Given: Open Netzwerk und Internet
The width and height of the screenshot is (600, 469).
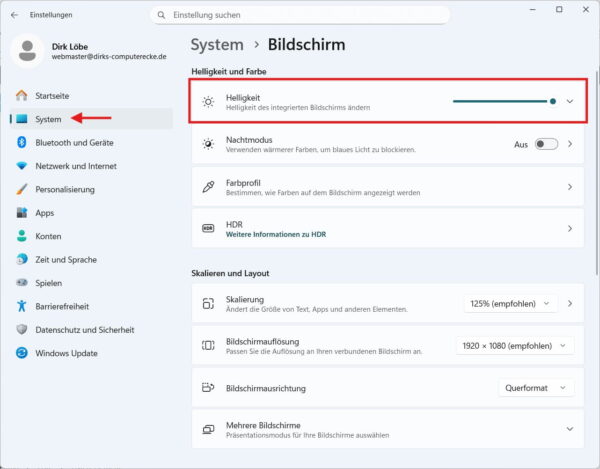Looking at the screenshot, I should (x=91, y=166).
